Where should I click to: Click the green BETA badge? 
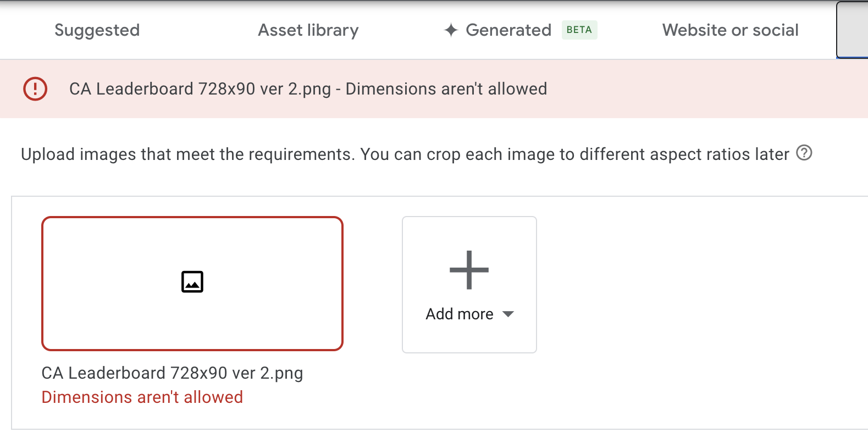[579, 30]
